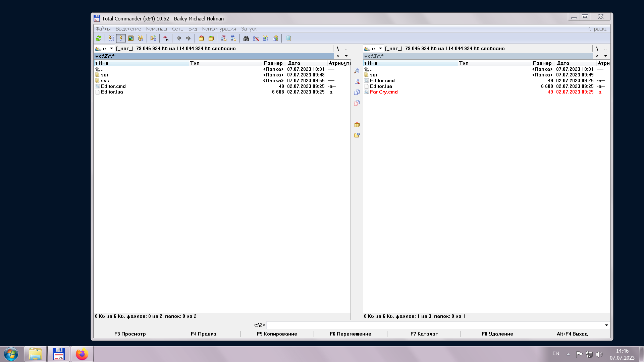Expand the command line history dropdown
The height and width of the screenshot is (362, 644).
[606, 325]
